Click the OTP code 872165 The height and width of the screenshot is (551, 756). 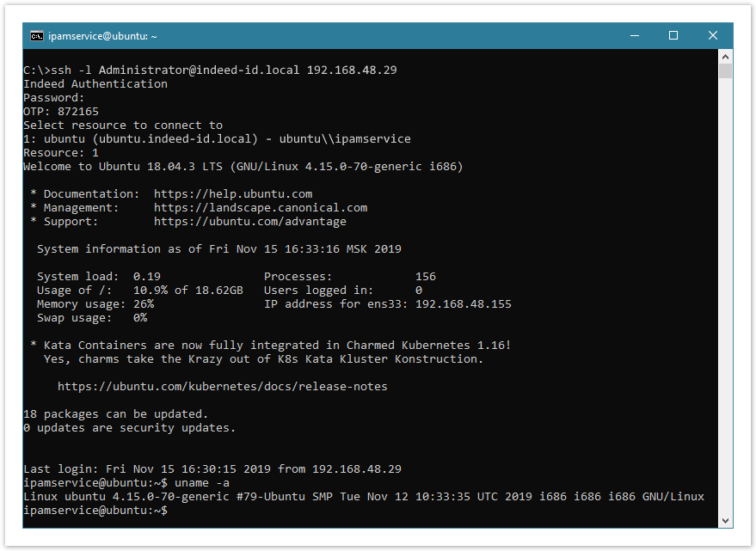coord(78,112)
